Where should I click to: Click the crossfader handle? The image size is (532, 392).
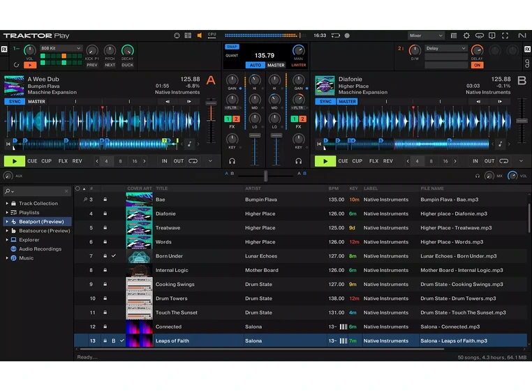[266, 176]
